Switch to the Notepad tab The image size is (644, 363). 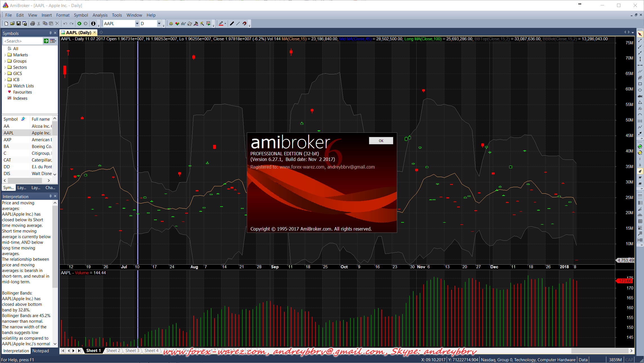point(41,351)
